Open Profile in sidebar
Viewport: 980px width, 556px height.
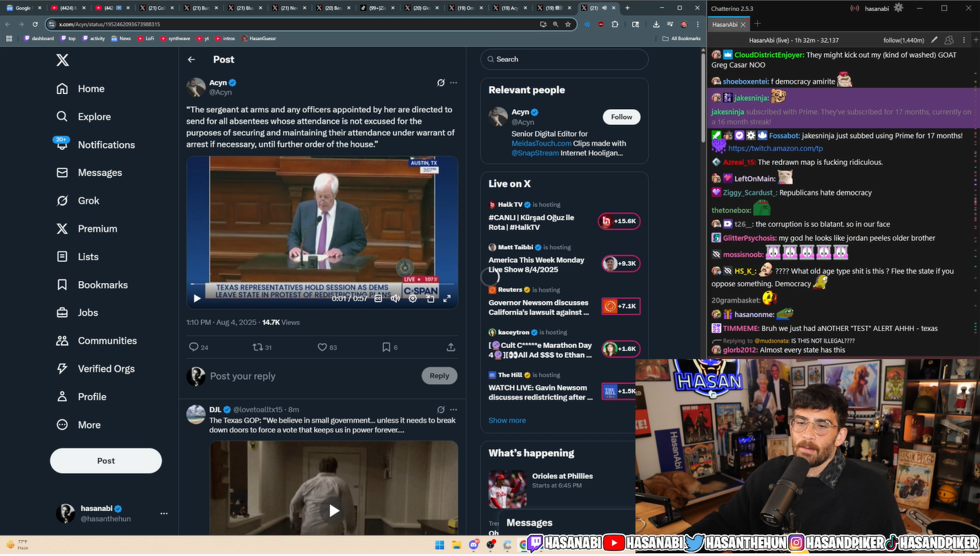pos(81,396)
